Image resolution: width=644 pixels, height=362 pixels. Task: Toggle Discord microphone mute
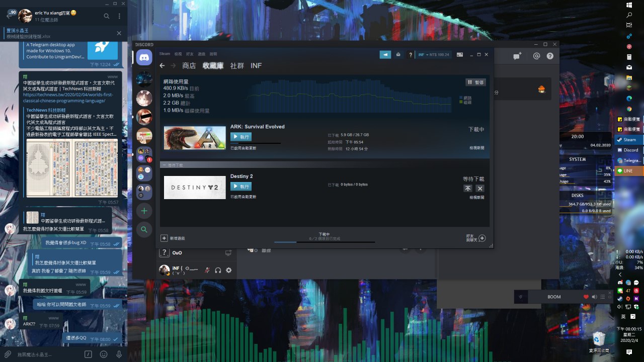tap(207, 270)
